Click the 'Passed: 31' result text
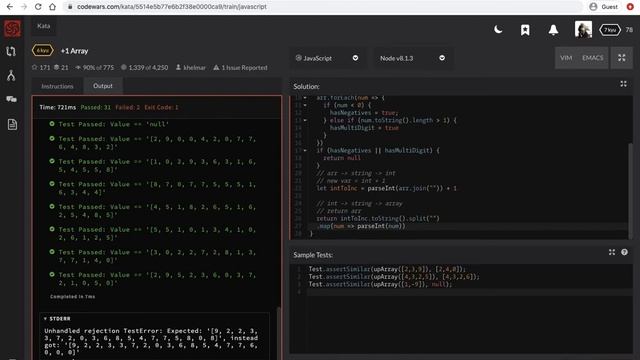The height and width of the screenshot is (360, 640). pyautogui.click(x=96, y=107)
